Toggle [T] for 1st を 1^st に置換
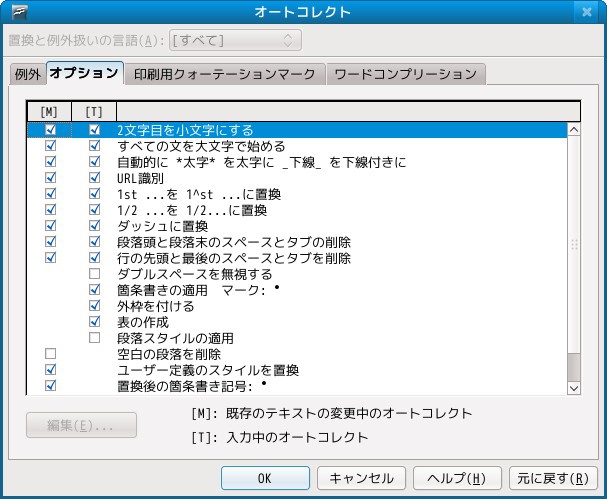Viewport: 607px width, 499px height. coord(95,194)
